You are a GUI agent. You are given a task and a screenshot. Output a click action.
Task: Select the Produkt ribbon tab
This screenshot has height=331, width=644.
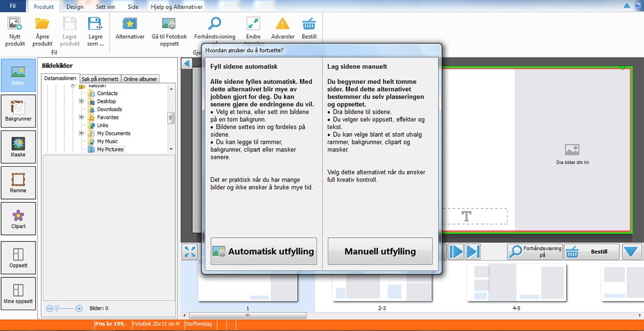click(44, 7)
